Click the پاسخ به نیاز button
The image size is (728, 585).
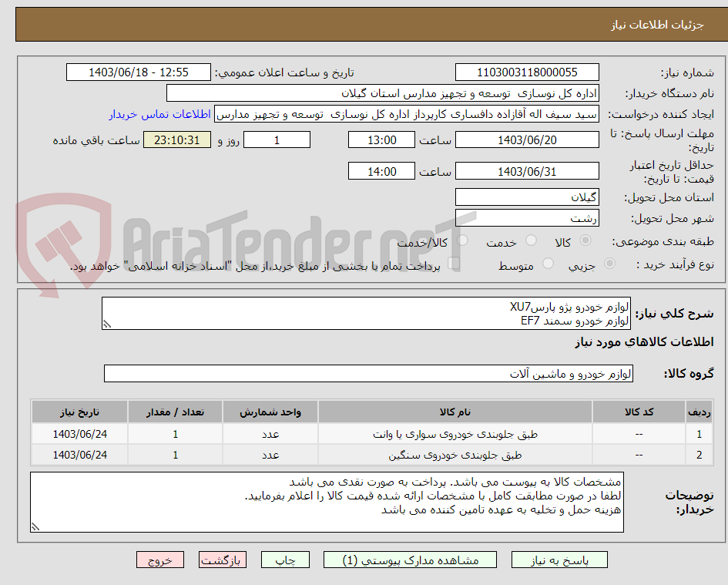pyautogui.click(x=559, y=560)
